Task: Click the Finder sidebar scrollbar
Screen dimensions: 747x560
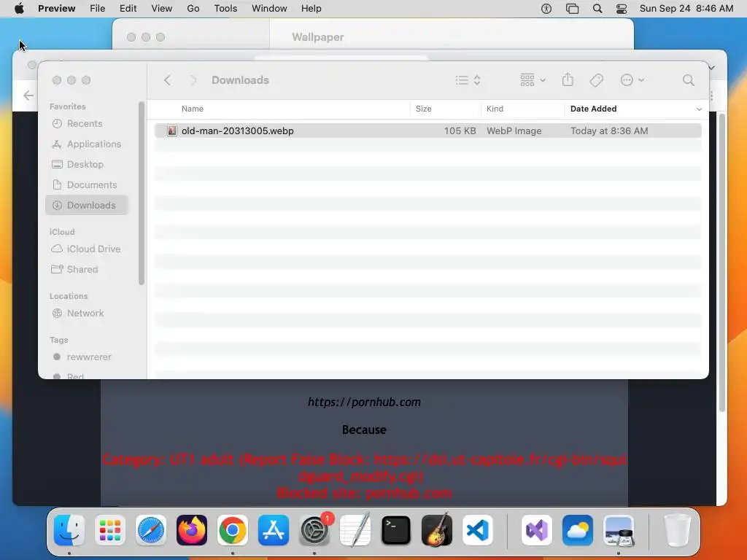Action: tap(141, 192)
